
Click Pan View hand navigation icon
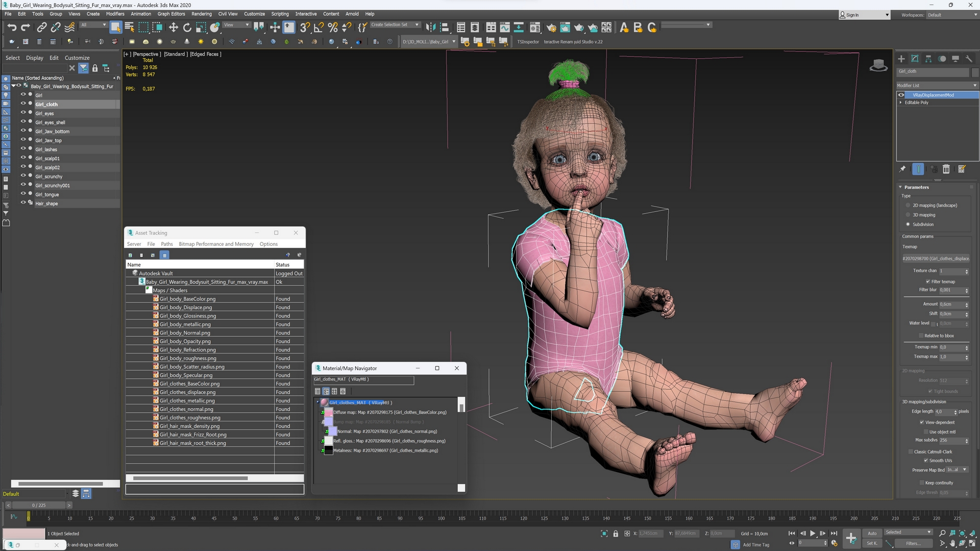coord(952,544)
